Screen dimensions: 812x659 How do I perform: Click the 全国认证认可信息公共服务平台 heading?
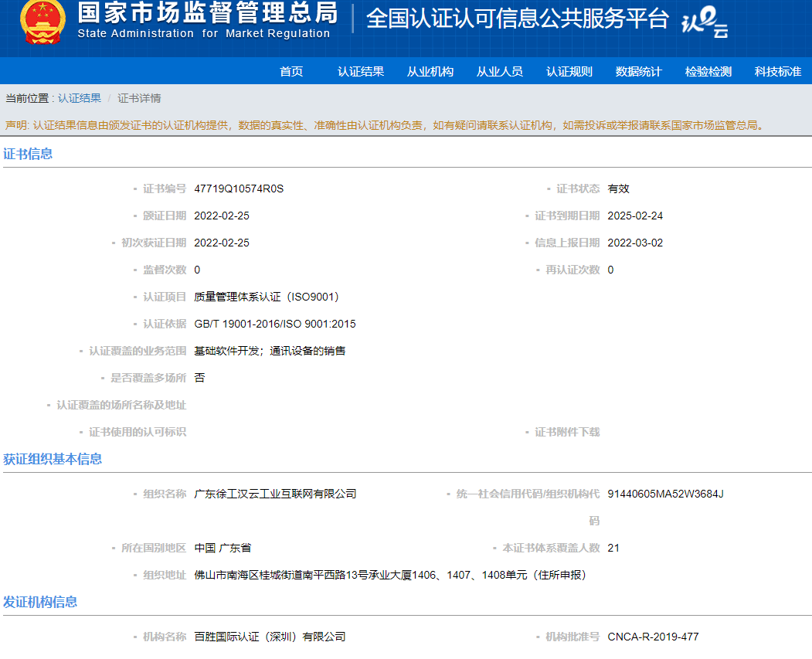point(517,19)
